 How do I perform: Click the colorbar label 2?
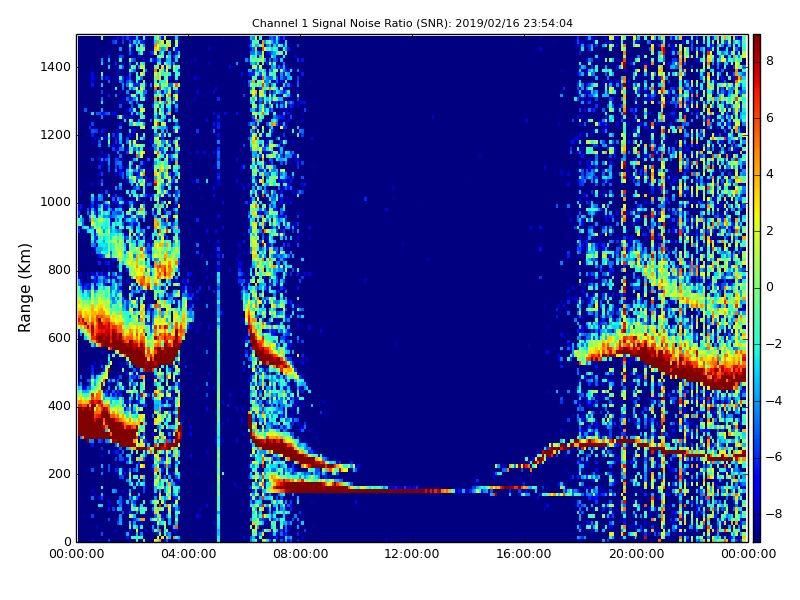coord(770,231)
